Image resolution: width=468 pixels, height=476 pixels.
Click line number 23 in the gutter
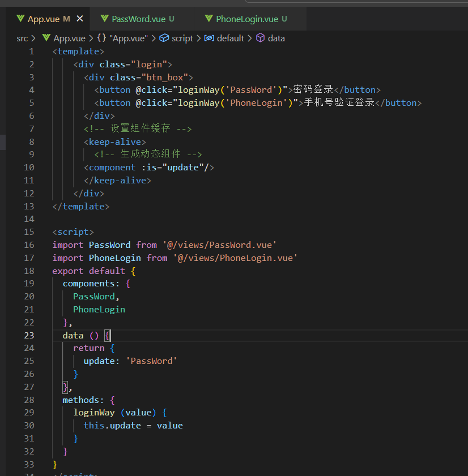coord(29,336)
